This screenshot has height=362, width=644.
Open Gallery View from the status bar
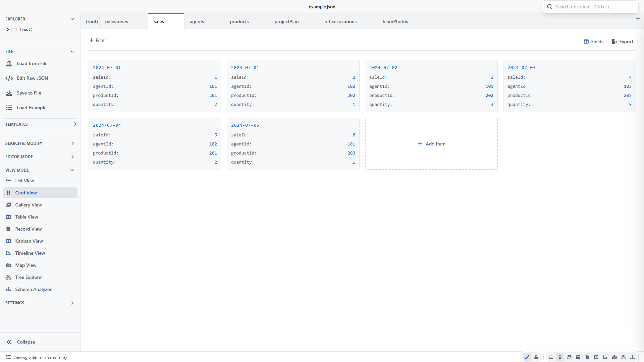tap(569, 357)
